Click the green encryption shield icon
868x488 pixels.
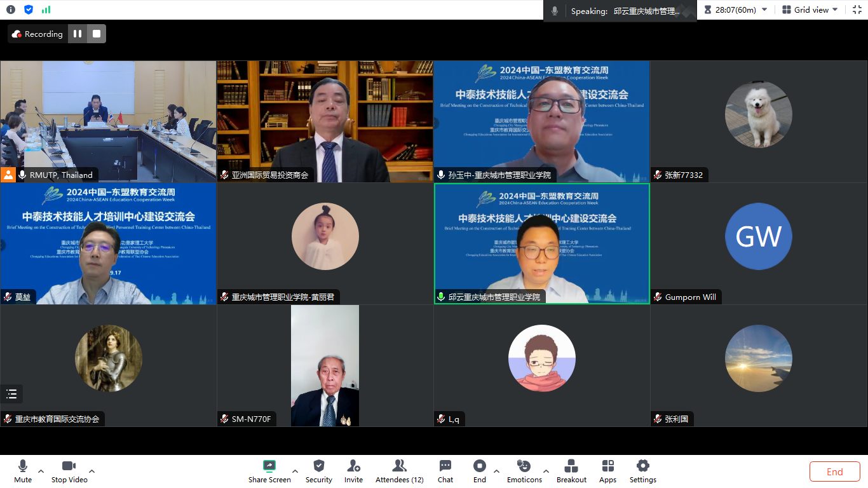pyautogui.click(x=29, y=10)
